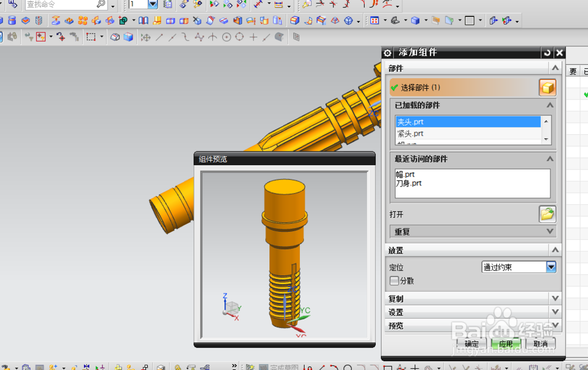Click the magnifier in command finder box
The width and height of the screenshot is (588, 370).
(x=101, y=4)
